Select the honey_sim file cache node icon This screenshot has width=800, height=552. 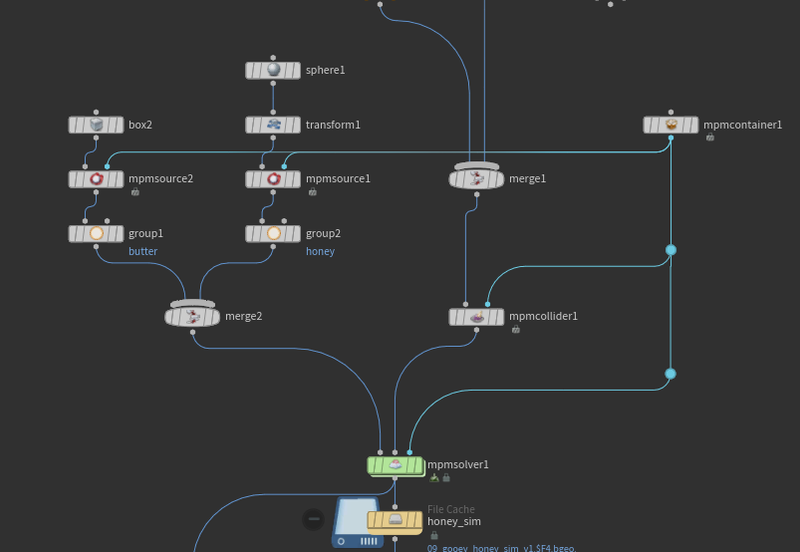[x=395, y=520]
